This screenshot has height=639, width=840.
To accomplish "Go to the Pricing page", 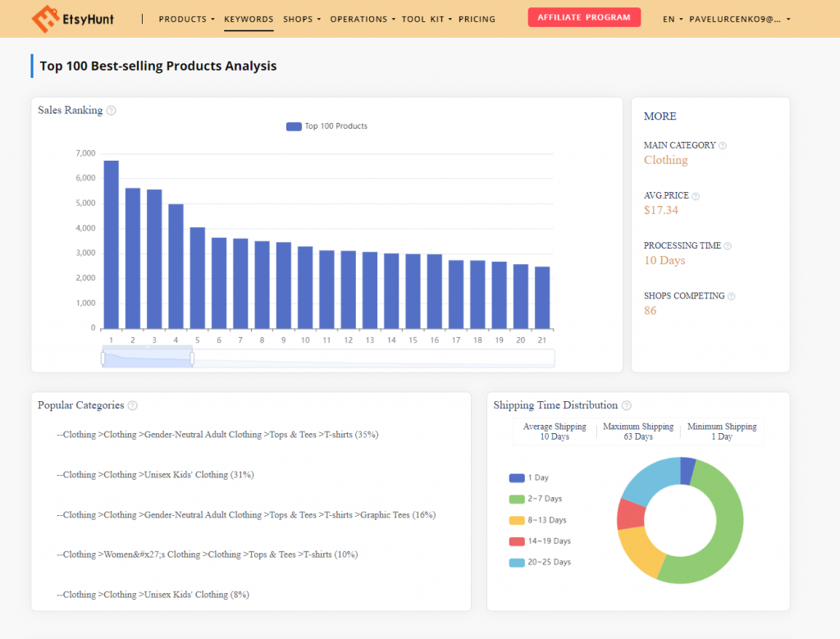I will tap(477, 19).
